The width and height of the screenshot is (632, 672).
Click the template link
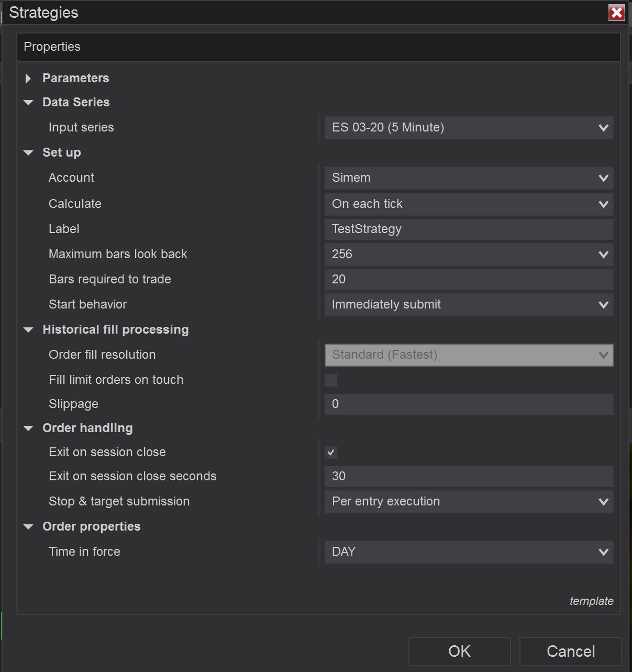(591, 601)
